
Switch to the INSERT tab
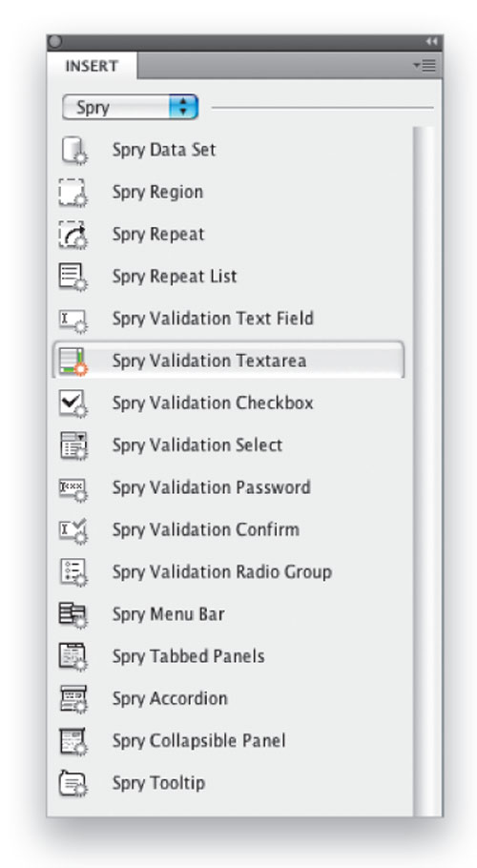pos(92,66)
